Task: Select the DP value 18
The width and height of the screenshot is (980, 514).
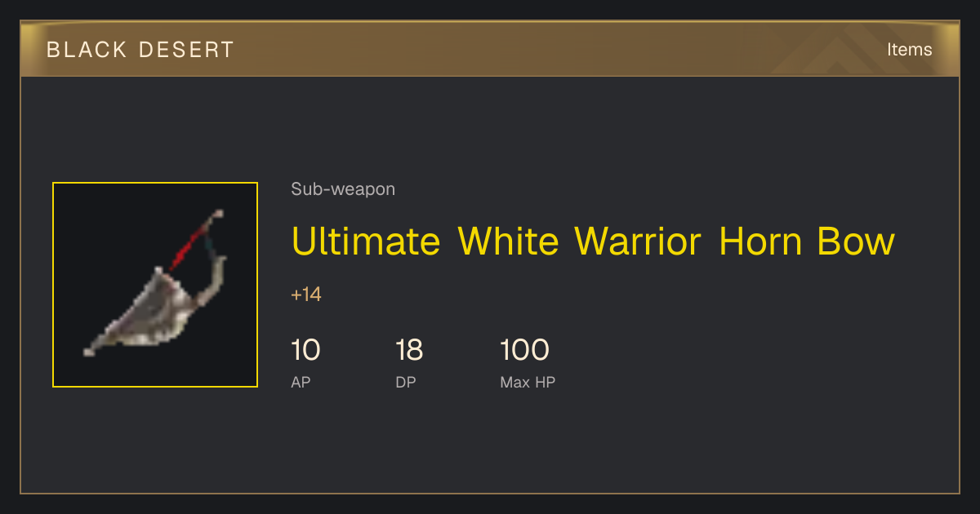Action: coord(409,350)
